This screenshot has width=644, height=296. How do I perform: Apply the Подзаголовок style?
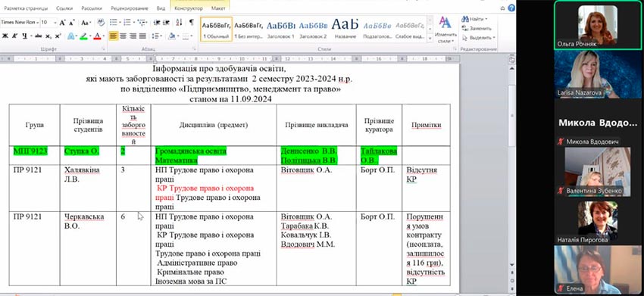377,30
